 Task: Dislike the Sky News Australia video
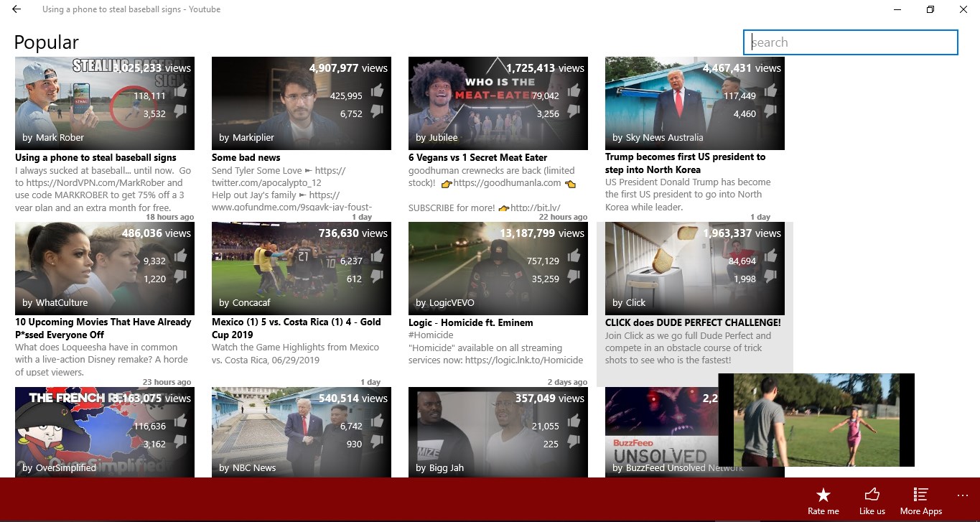pos(770,111)
